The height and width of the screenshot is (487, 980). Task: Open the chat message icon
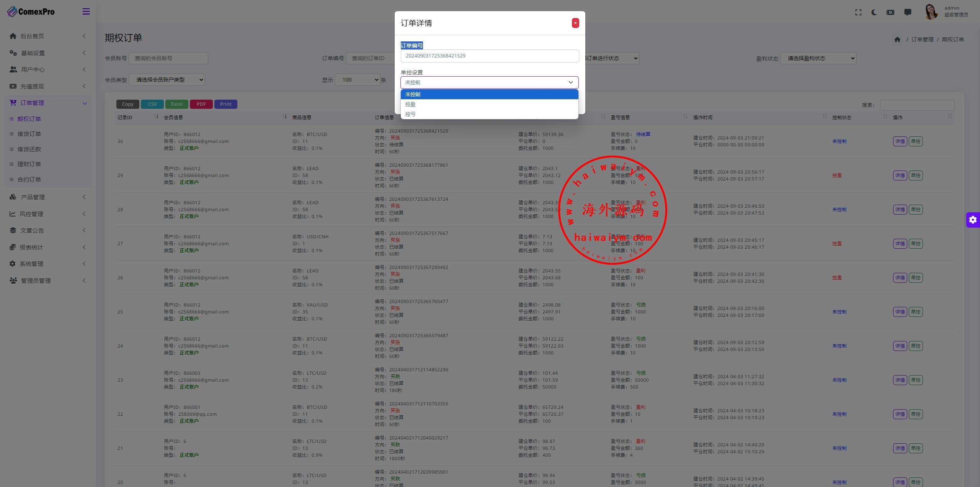[x=908, y=12]
